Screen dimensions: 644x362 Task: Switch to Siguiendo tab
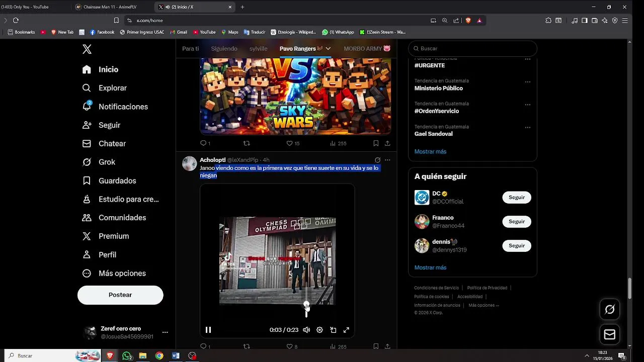[x=224, y=49]
